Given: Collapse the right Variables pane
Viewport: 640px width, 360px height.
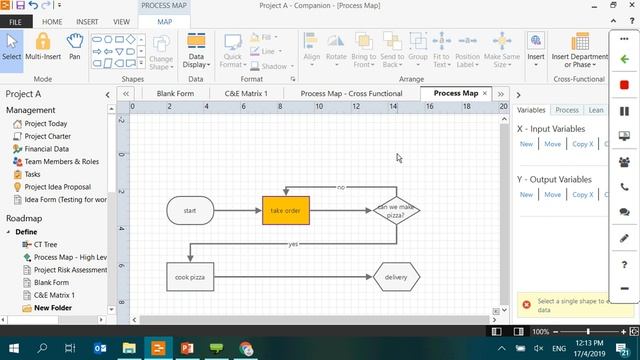Looking at the screenshot, I should 518,95.
